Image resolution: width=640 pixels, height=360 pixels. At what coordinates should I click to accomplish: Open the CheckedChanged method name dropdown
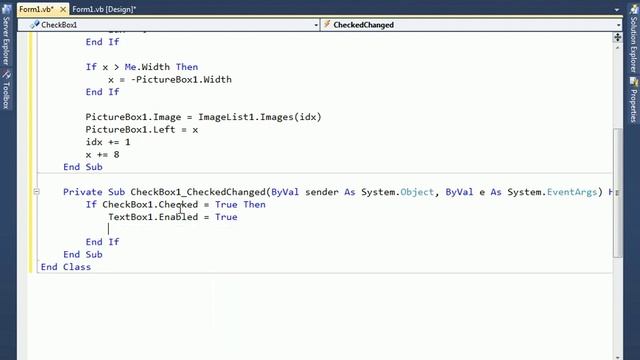[x=618, y=25]
